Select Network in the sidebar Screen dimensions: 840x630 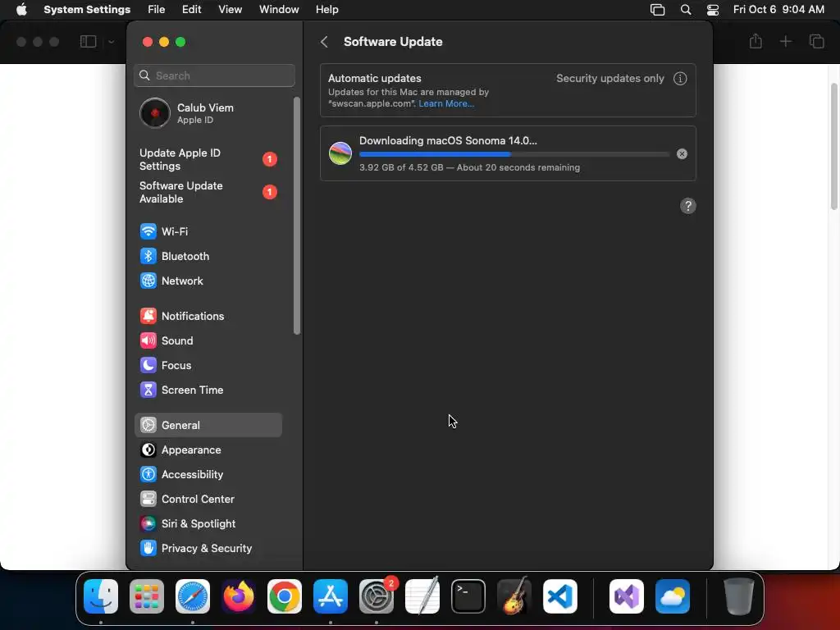pyautogui.click(x=208, y=281)
